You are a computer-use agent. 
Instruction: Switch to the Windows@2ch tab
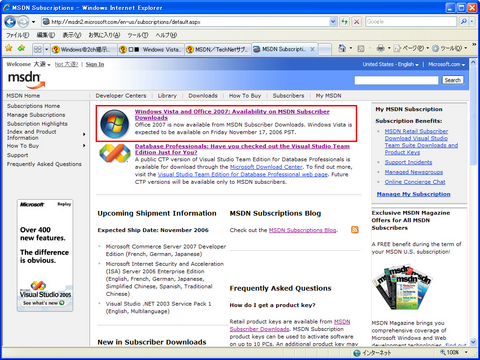[84, 49]
